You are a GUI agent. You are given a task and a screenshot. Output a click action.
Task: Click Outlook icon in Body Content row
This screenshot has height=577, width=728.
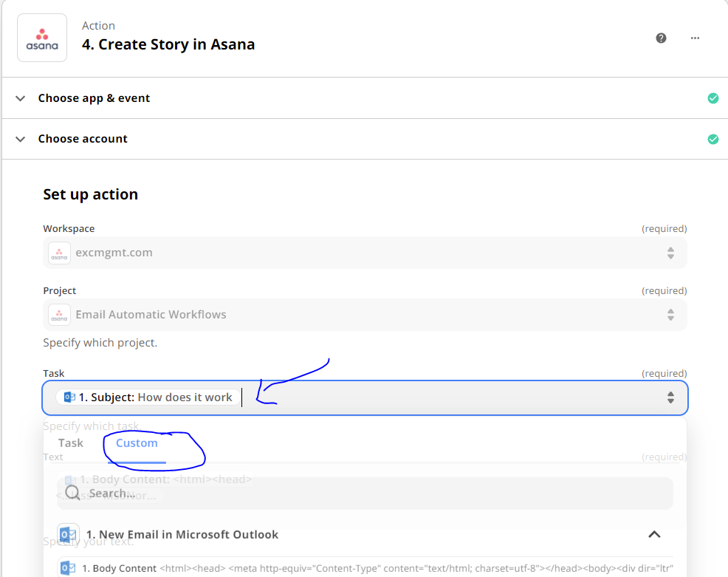tap(68, 568)
